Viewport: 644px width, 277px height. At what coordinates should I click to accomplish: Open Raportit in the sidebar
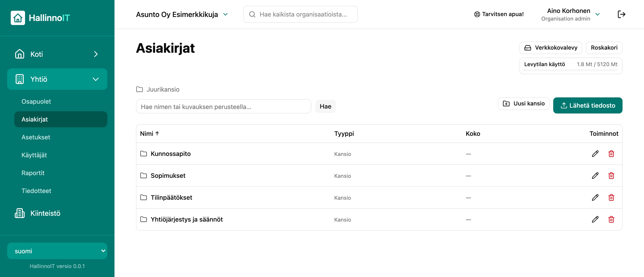click(x=33, y=173)
